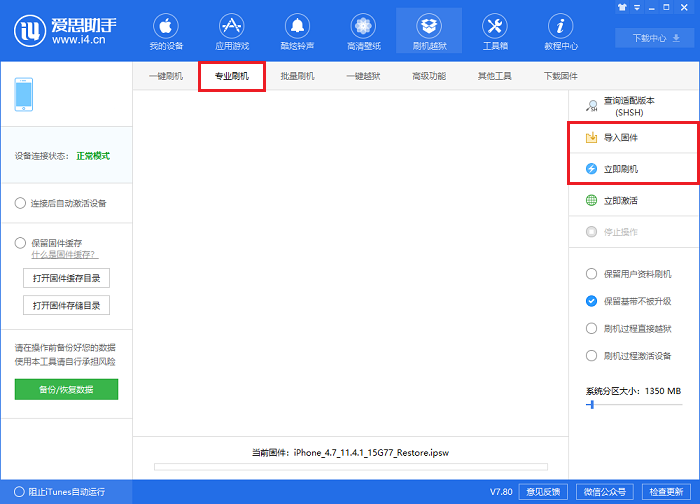Click green 备份/恢复数据 button

(66, 389)
